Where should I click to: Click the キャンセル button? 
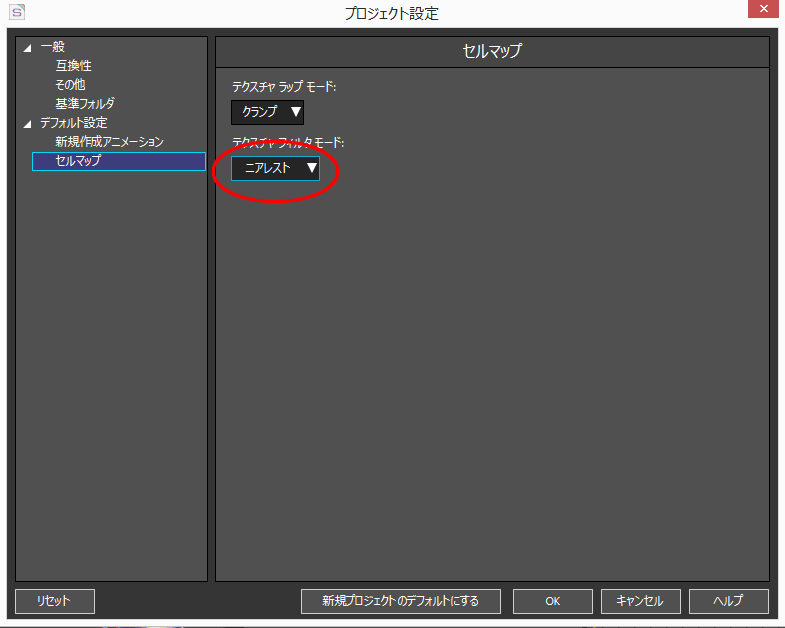click(x=640, y=601)
